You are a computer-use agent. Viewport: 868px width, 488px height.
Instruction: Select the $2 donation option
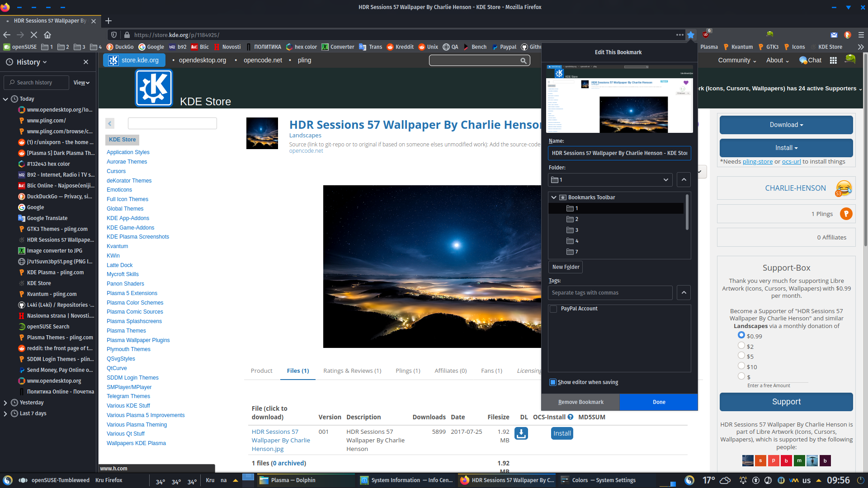point(741,346)
